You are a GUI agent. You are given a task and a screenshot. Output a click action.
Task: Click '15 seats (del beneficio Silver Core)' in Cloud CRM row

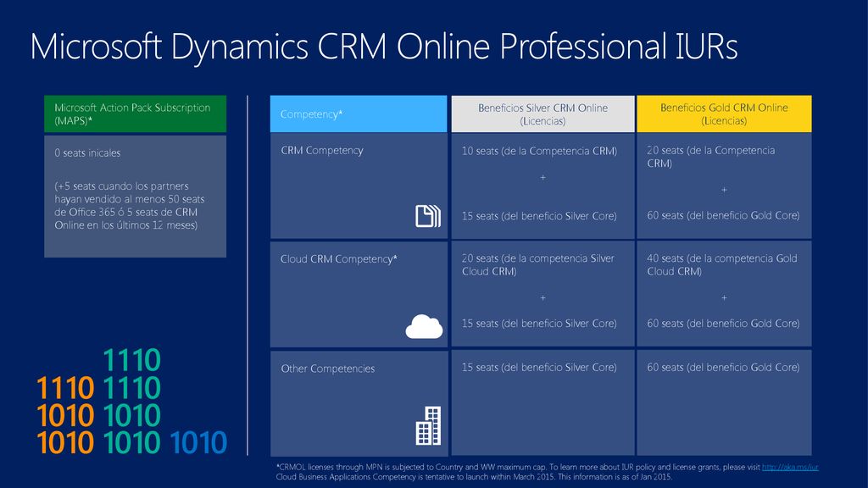pos(539,323)
